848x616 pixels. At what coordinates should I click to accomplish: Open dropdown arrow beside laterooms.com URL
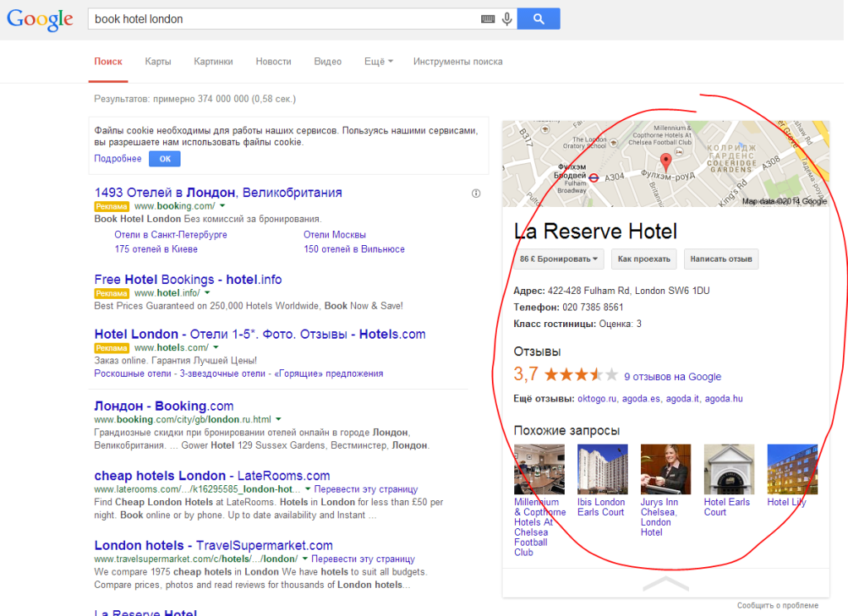pyautogui.click(x=308, y=488)
